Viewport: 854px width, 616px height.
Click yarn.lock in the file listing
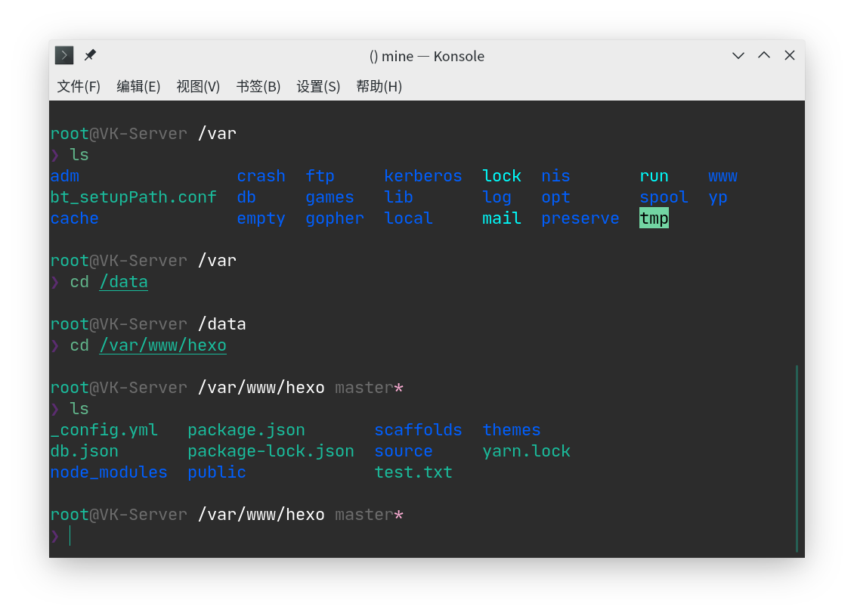click(526, 450)
